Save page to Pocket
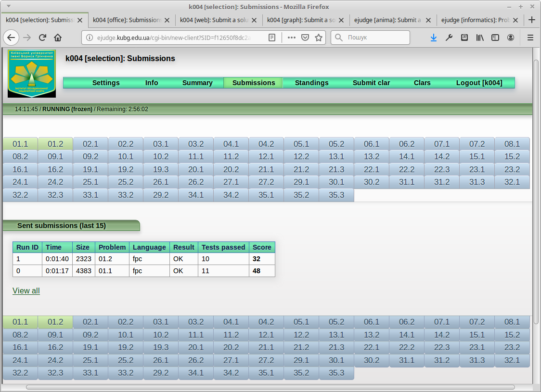The image size is (541, 392). click(x=305, y=38)
